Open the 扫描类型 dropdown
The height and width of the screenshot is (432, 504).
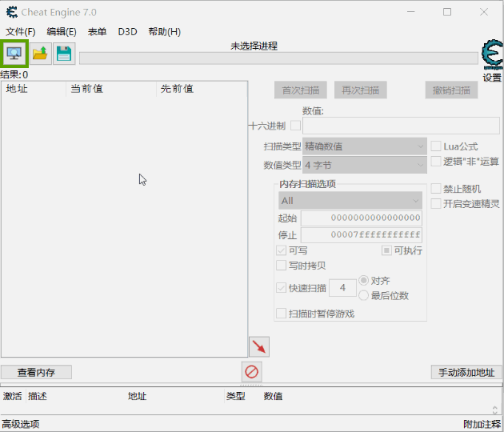tap(365, 146)
